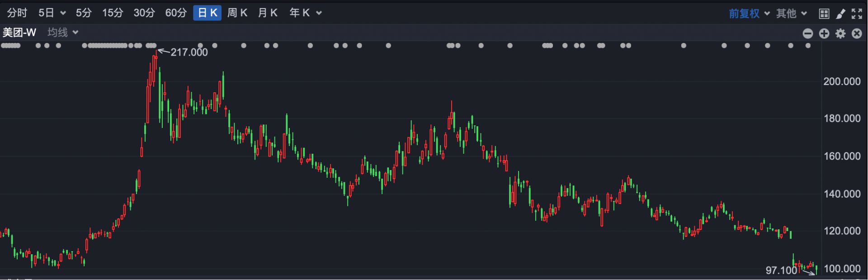The width and height of the screenshot is (868, 280).
Task: Switch to the 60分 chart tab
Action: [x=176, y=13]
